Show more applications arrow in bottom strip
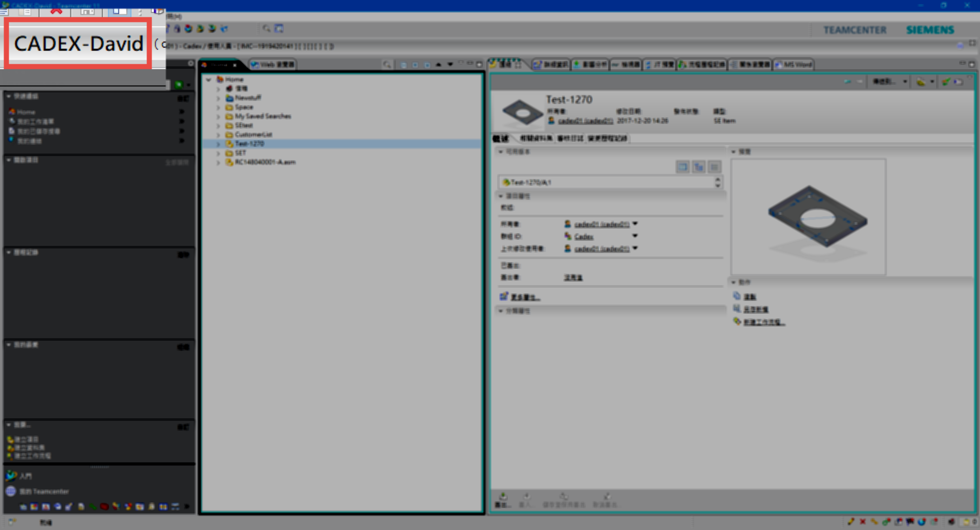Screen dimensions: 980x530 [187, 507]
